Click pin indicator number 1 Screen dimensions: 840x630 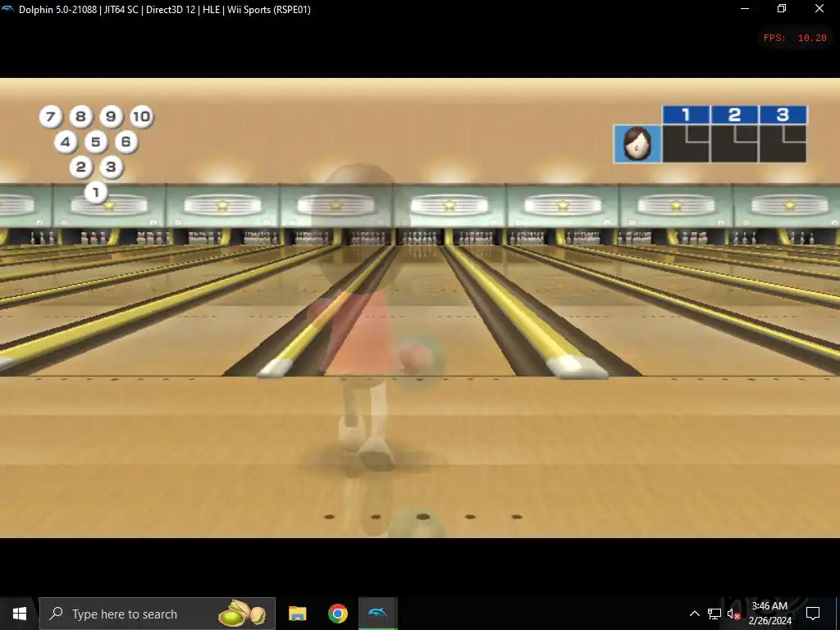(x=96, y=192)
